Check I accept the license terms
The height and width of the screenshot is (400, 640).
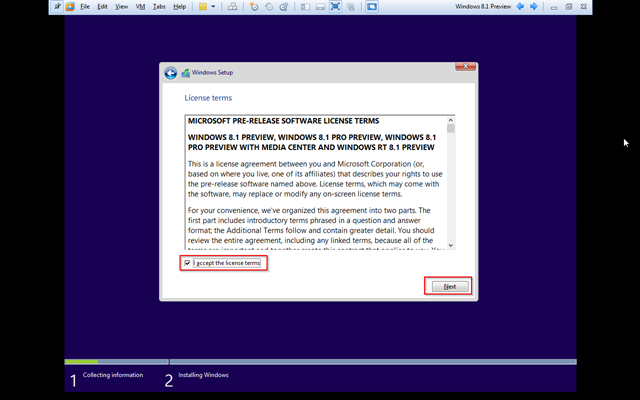coord(187,263)
